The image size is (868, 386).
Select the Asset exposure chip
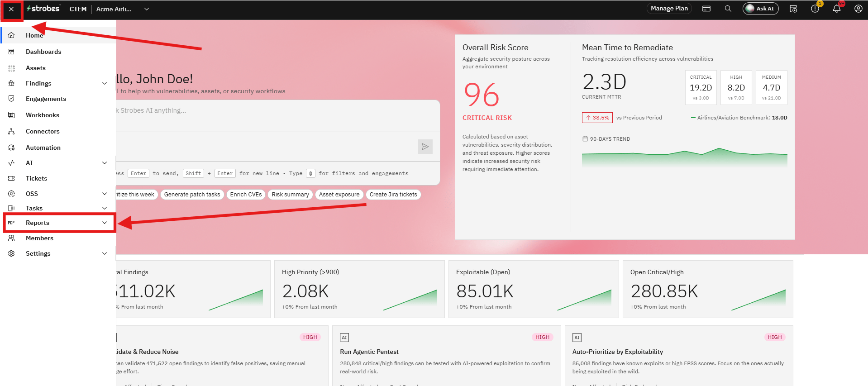pos(339,195)
